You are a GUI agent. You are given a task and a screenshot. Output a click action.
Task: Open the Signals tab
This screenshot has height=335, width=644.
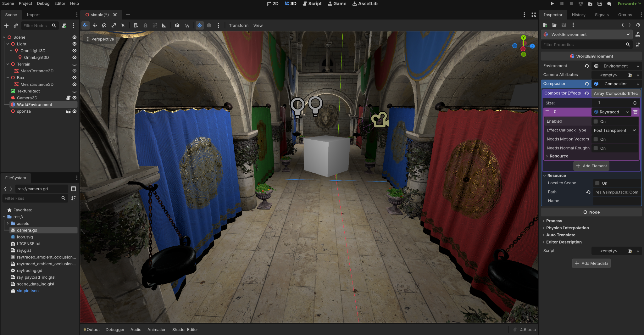coord(602,15)
